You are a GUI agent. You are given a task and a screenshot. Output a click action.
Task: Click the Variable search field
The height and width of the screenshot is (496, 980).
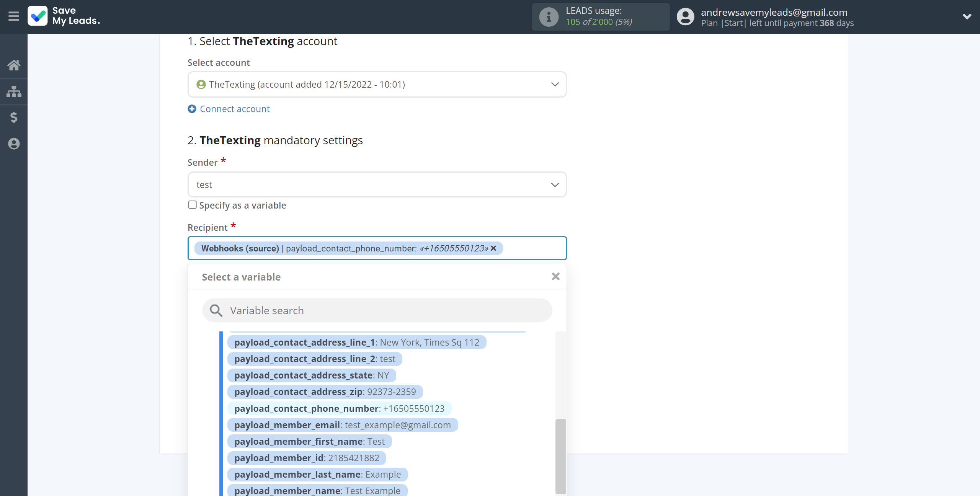377,310
